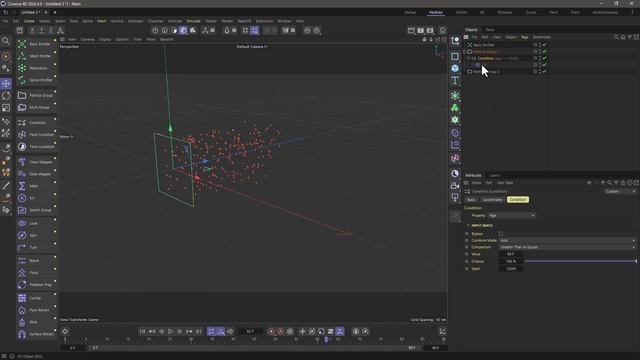Add a Color Mapper modifier
Screen dimensions: 640x360
click(36, 162)
